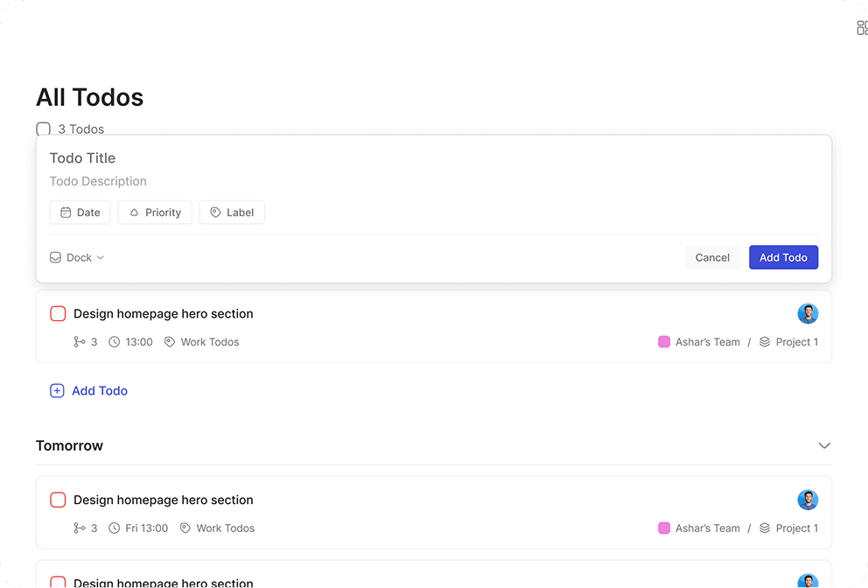
Task: Open Project 1 on the Fri 13:00 todo
Action: coord(796,528)
